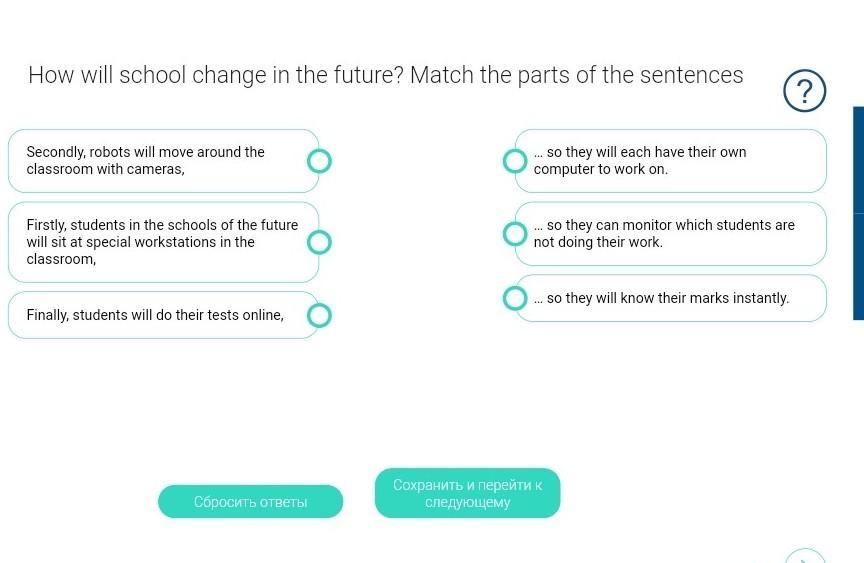Select connector circle next to 'Firstly, students' card
864x563 pixels.
319,242
